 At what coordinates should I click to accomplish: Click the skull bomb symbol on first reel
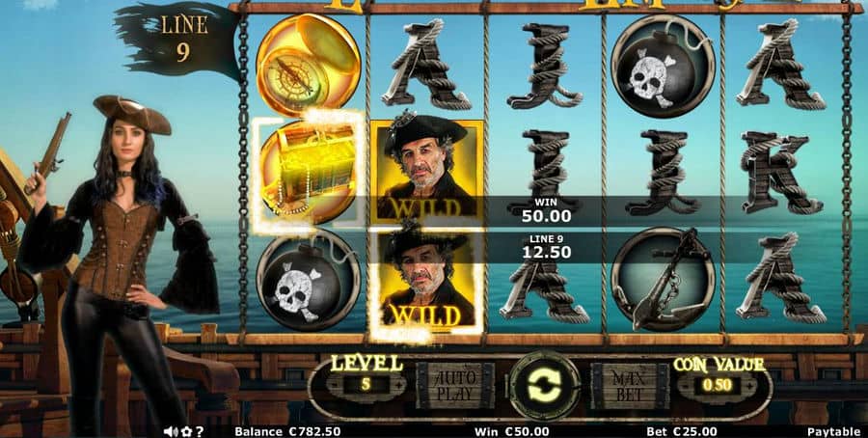pyautogui.click(x=308, y=282)
